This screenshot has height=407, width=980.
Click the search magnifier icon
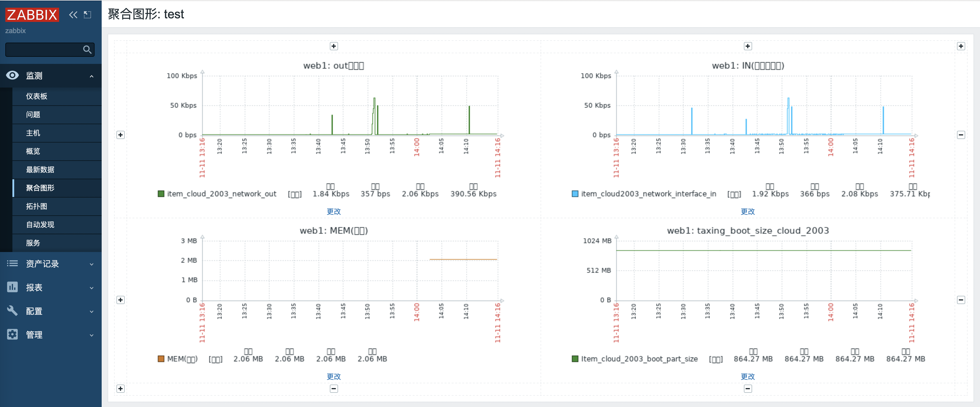(87, 49)
